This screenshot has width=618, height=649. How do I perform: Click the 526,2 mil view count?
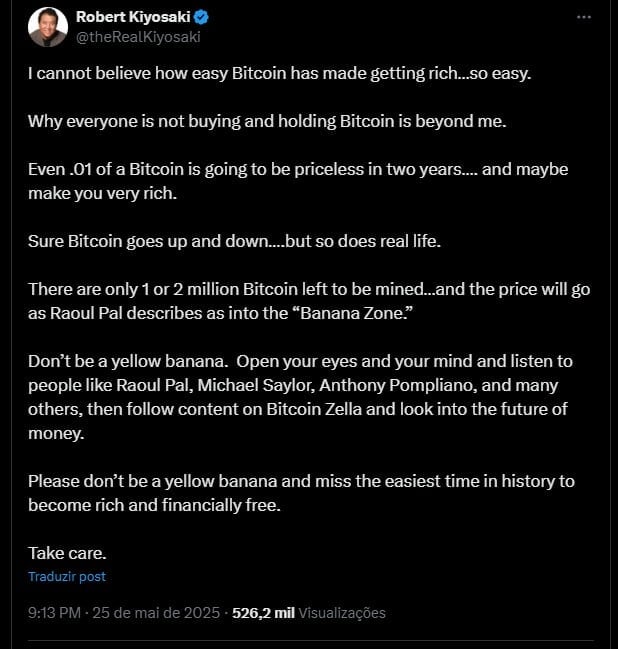(x=263, y=613)
